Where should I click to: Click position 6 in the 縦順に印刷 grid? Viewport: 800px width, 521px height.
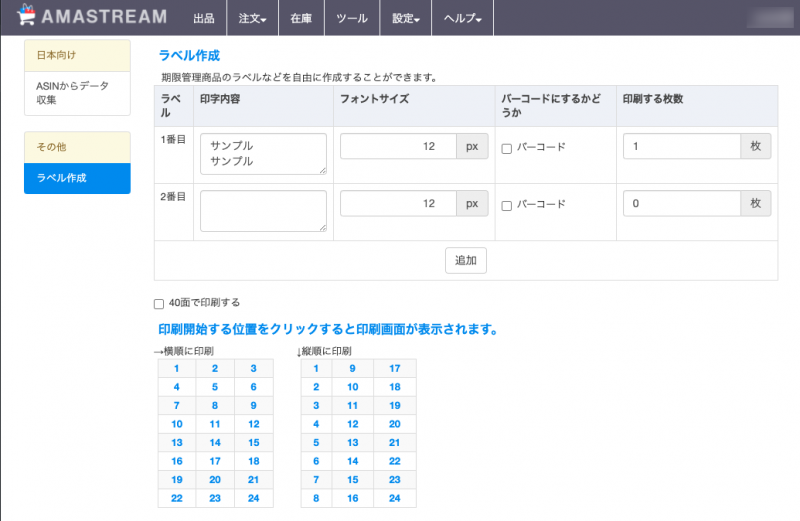[316, 461]
